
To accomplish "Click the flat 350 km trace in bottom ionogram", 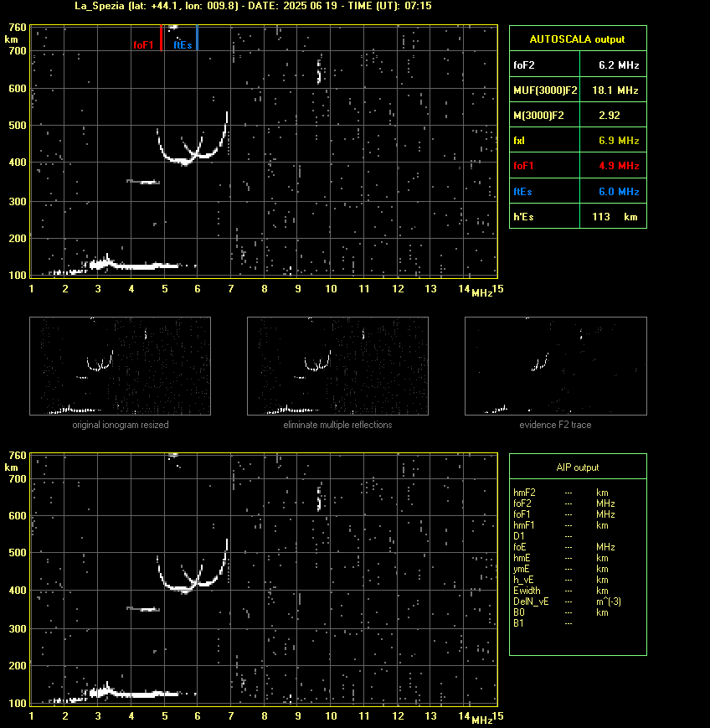I will click(x=143, y=609).
